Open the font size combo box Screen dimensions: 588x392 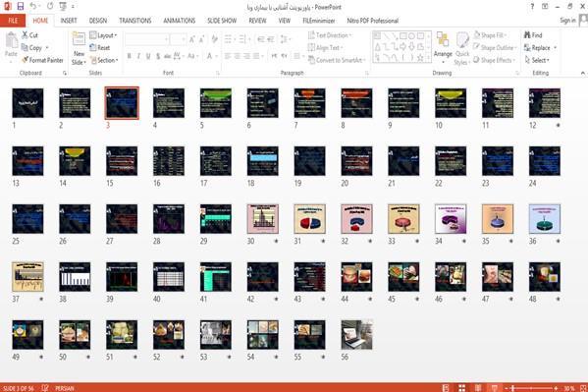coord(178,39)
